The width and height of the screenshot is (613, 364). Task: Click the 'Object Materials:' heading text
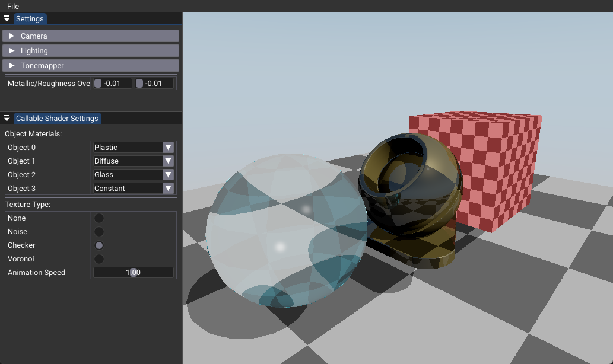(33, 133)
